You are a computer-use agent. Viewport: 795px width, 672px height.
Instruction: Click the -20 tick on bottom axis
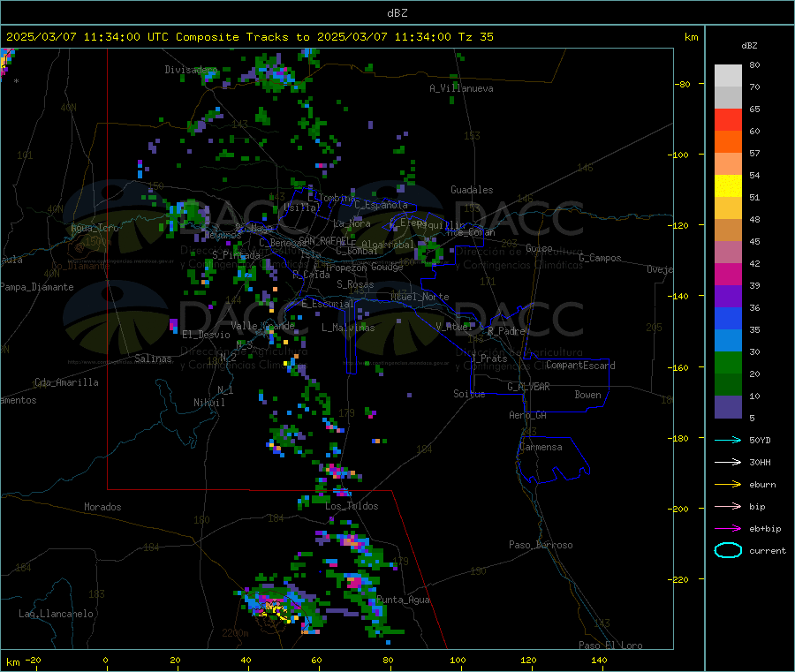(x=34, y=660)
